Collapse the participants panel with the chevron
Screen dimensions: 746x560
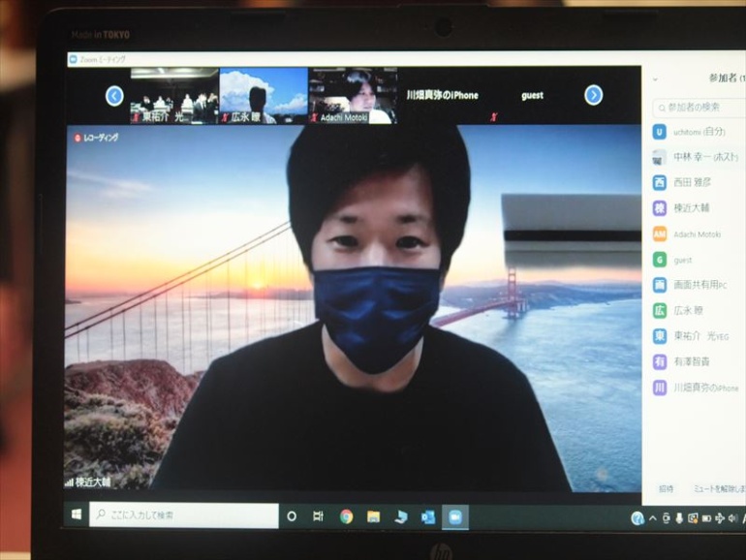pos(655,79)
